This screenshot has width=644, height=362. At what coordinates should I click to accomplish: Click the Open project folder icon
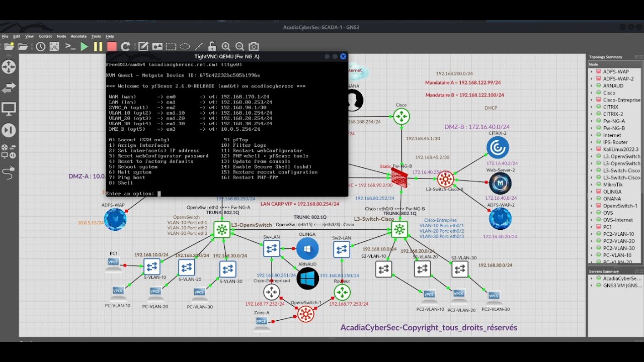[23, 47]
